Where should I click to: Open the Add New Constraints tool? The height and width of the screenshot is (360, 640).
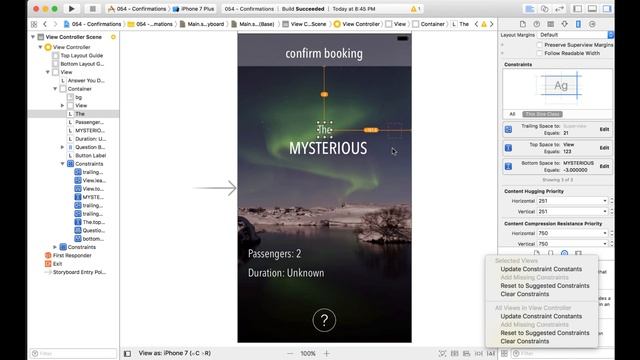479,353
